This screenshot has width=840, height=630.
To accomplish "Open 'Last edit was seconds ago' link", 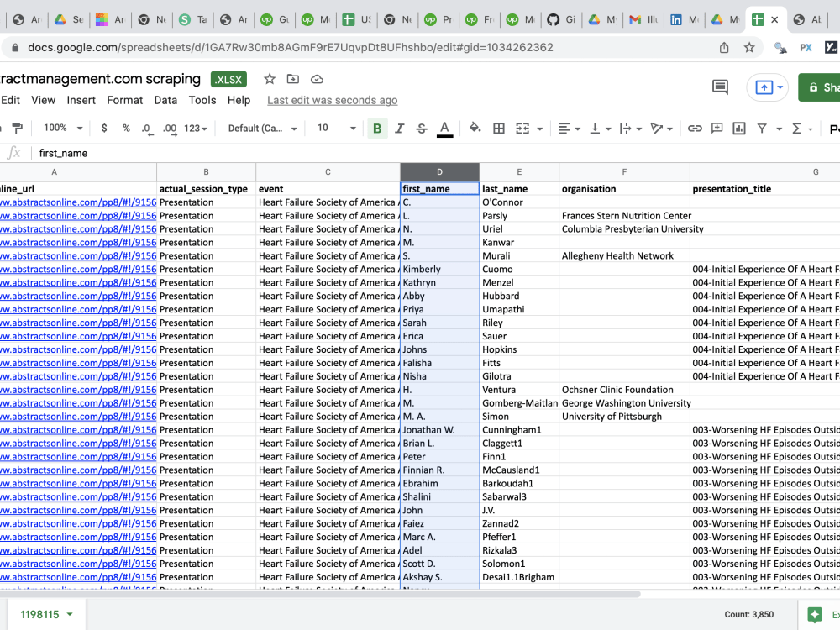I will (332, 100).
